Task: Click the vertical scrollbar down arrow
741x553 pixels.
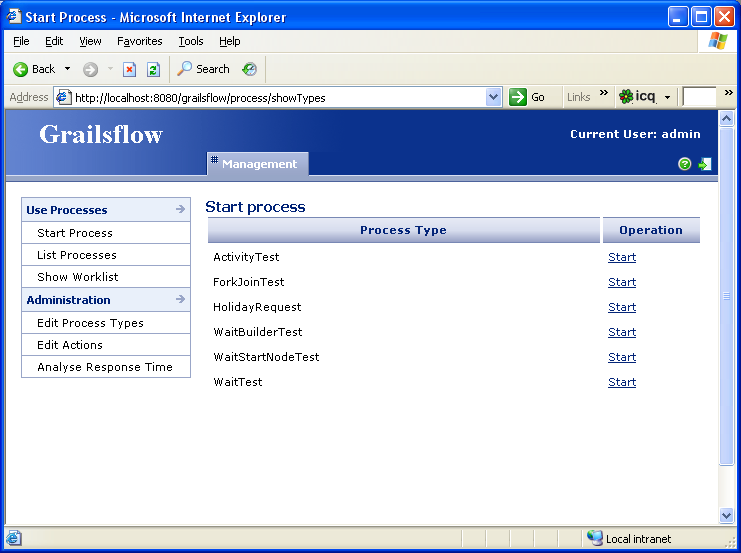Action: [726, 515]
